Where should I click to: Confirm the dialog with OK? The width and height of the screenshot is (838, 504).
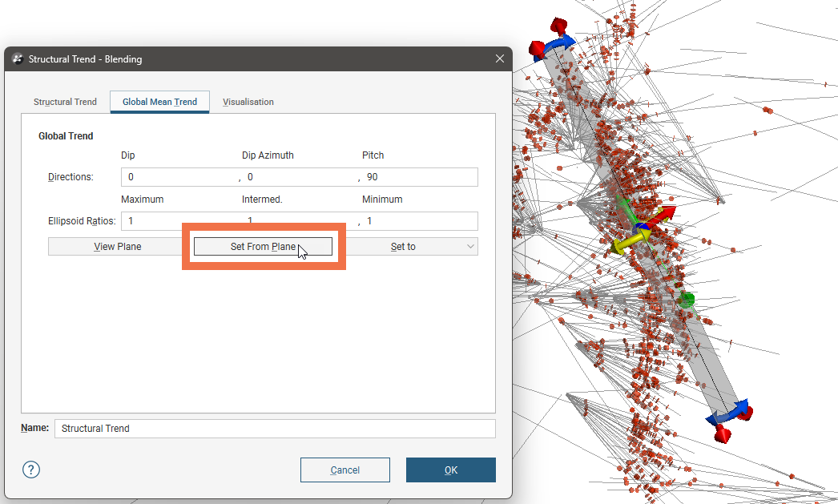[x=450, y=470]
